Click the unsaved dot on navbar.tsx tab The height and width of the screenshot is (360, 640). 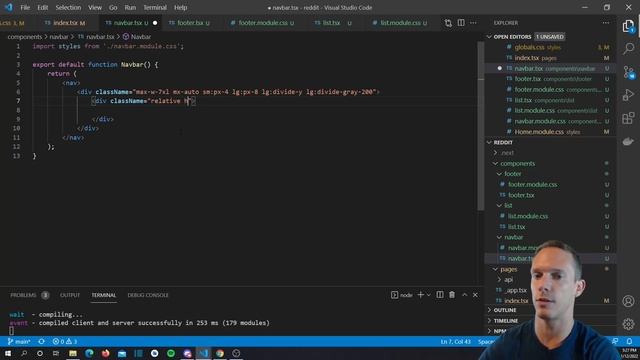(x=155, y=23)
